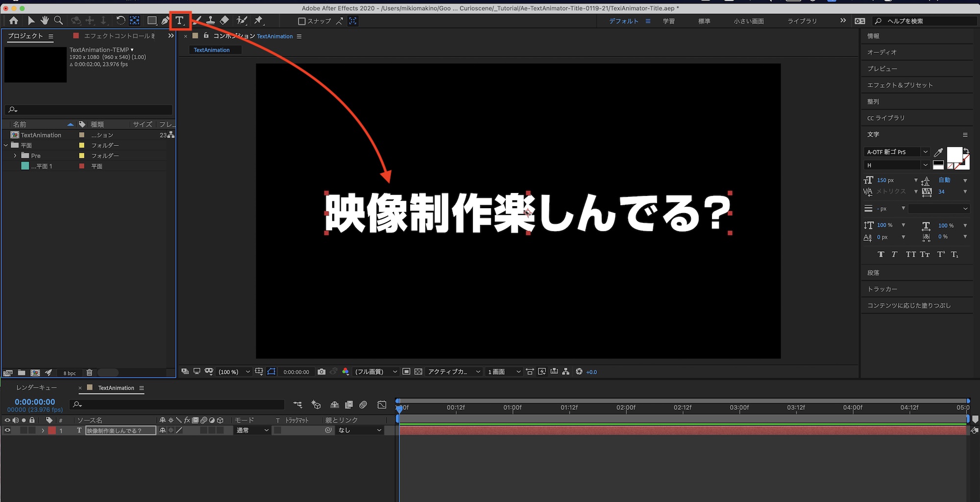Viewport: 980px width, 502px height.
Task: Hide the text layer with eye toggle
Action: [7, 430]
